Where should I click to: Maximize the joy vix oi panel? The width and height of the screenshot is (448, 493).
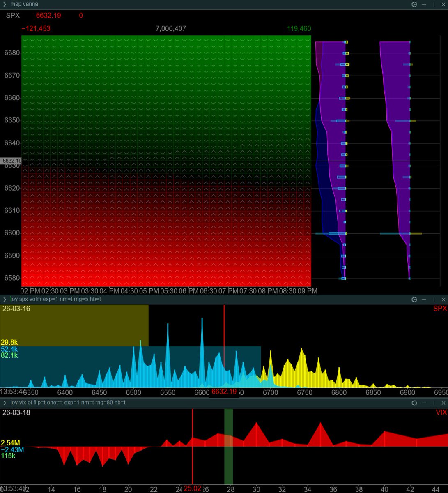[434, 403]
